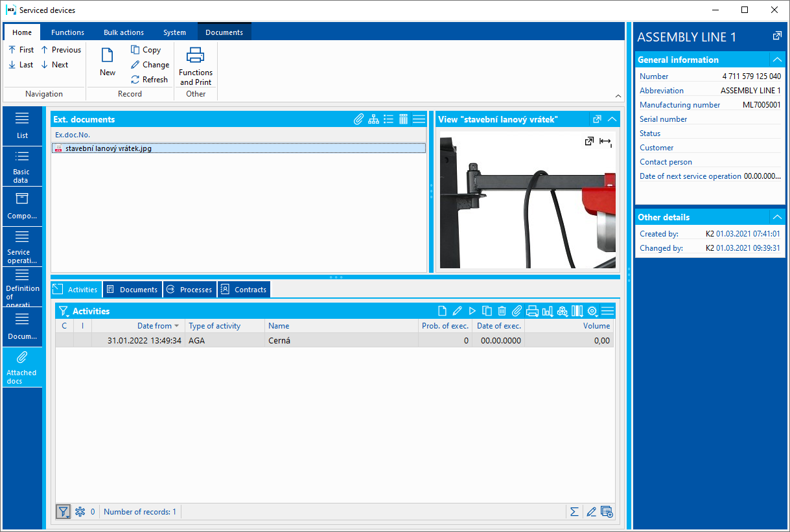This screenshot has height=532, width=790.
Task: Collapse the ribbon with the chevron
Action: pos(618,95)
